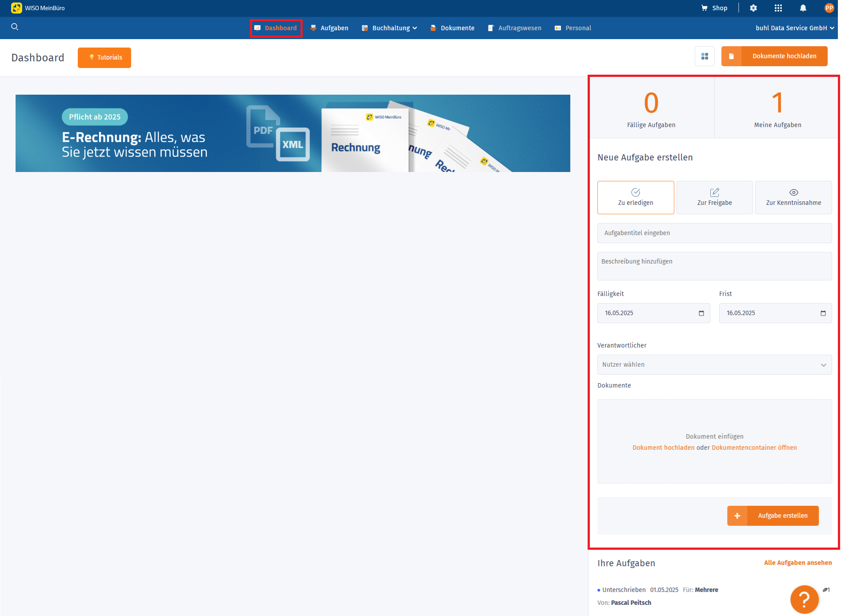
Task: Open the Auftragswesen tab
Action: coord(514,28)
